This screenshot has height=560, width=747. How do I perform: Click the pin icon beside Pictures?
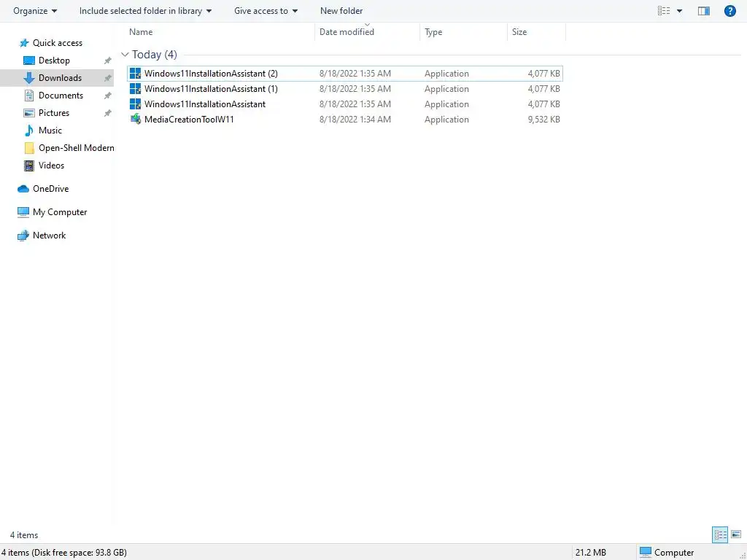click(108, 113)
